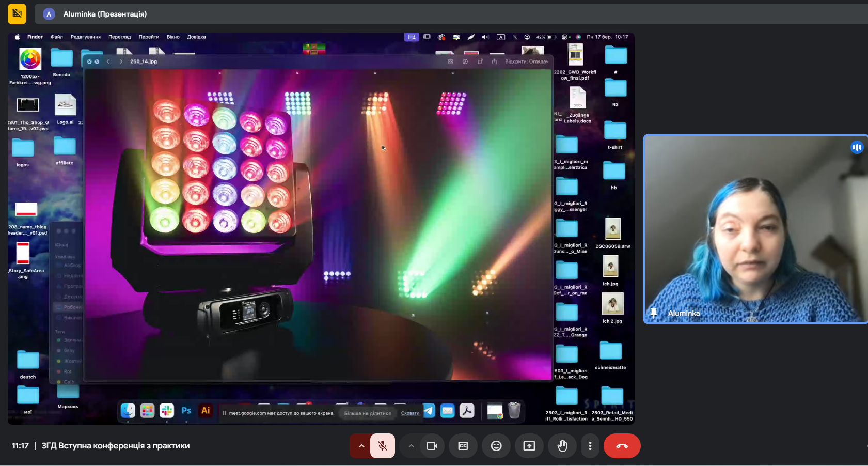Click the Photoshop icon in the dock
The height and width of the screenshot is (466, 868).
186,411
